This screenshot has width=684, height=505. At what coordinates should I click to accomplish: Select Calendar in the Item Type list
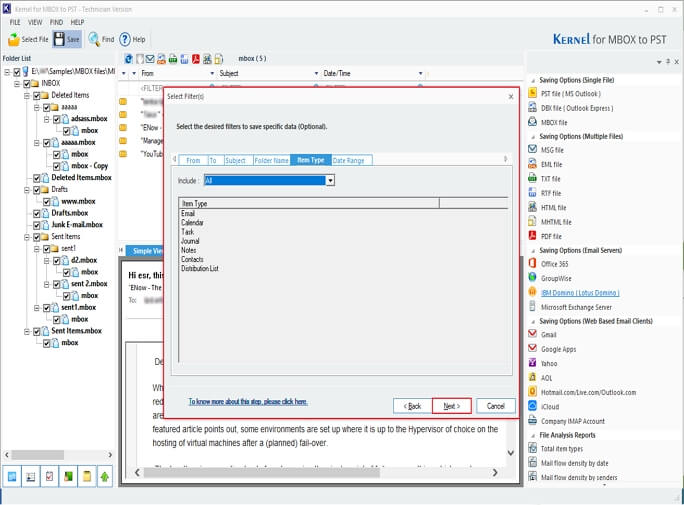(192, 223)
